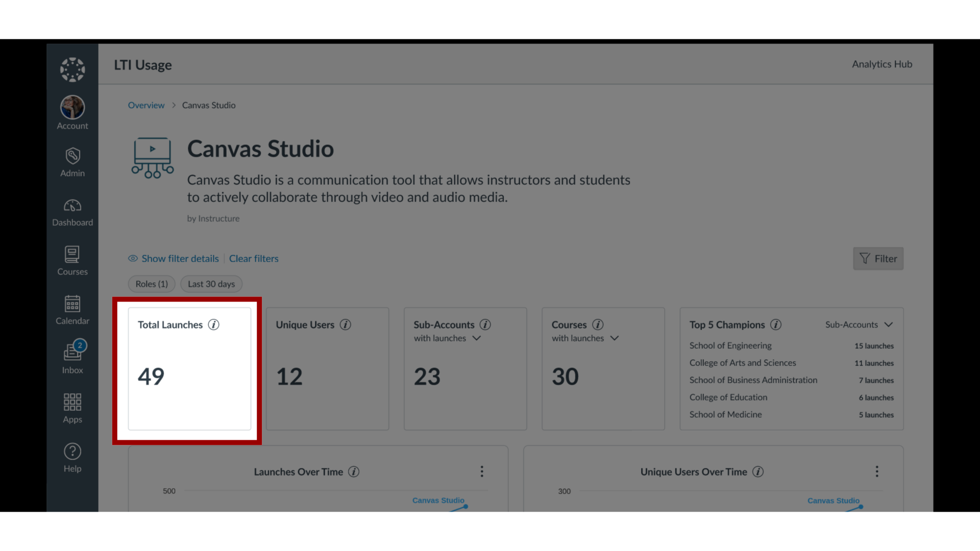
Task: Expand Courses with launches dropdown
Action: [x=614, y=338]
